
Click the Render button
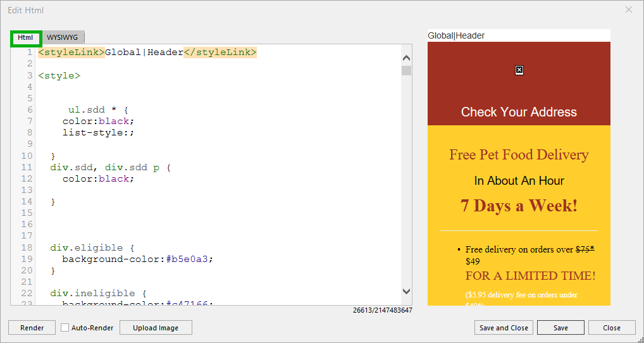click(x=32, y=328)
